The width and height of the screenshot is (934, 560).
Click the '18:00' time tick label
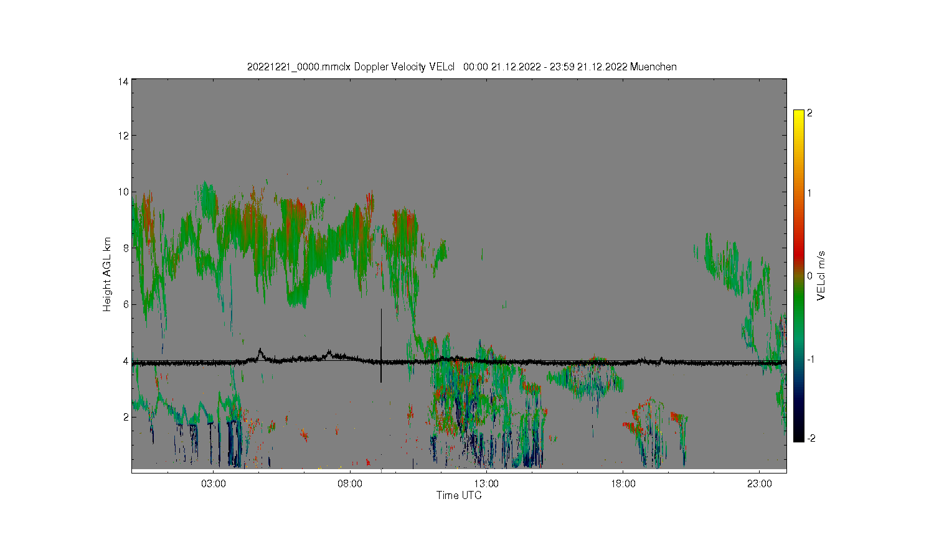[x=623, y=483]
